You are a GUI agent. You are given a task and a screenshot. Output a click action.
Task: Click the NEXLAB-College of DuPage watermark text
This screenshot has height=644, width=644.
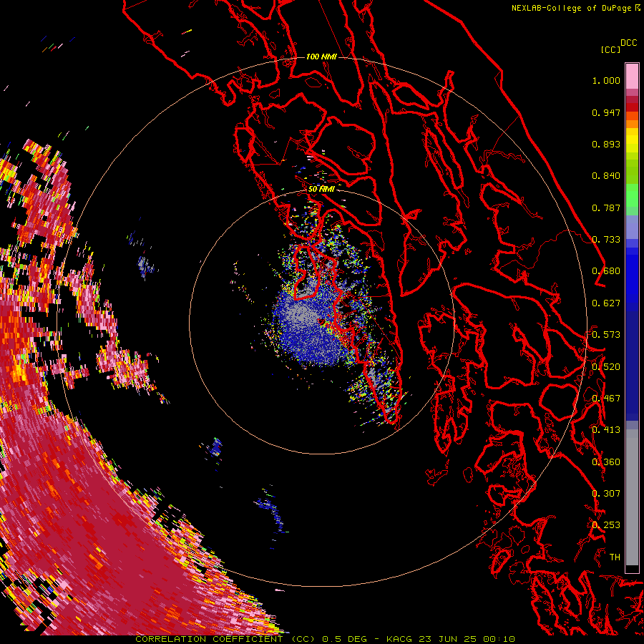pyautogui.click(x=576, y=8)
